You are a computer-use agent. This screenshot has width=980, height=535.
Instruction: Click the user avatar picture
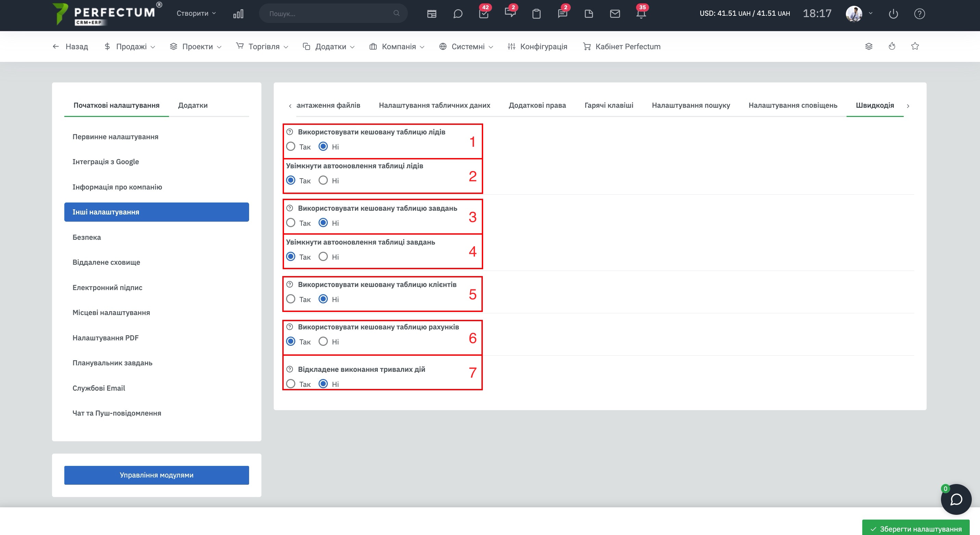tap(854, 14)
